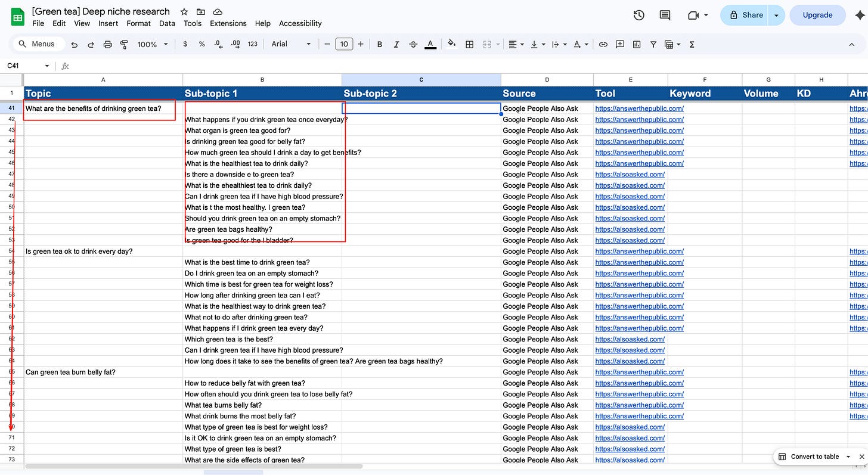Select the paint format tool
868x475 pixels.
pyautogui.click(x=125, y=44)
